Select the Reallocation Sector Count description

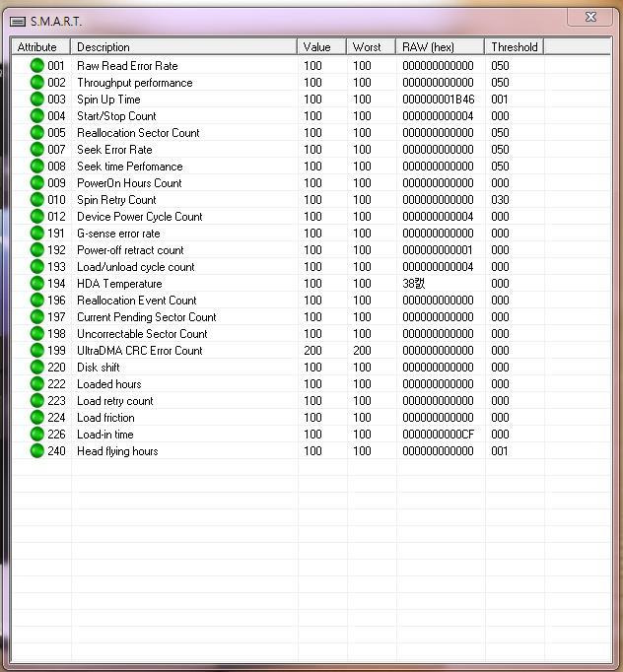click(x=138, y=132)
